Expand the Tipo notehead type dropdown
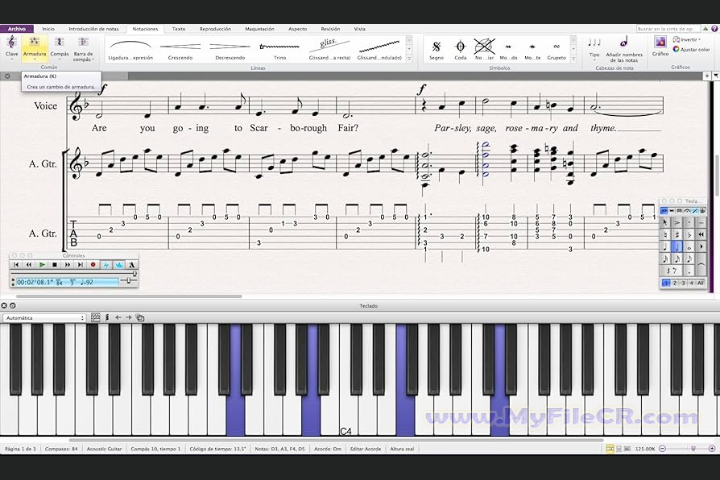 594,49
